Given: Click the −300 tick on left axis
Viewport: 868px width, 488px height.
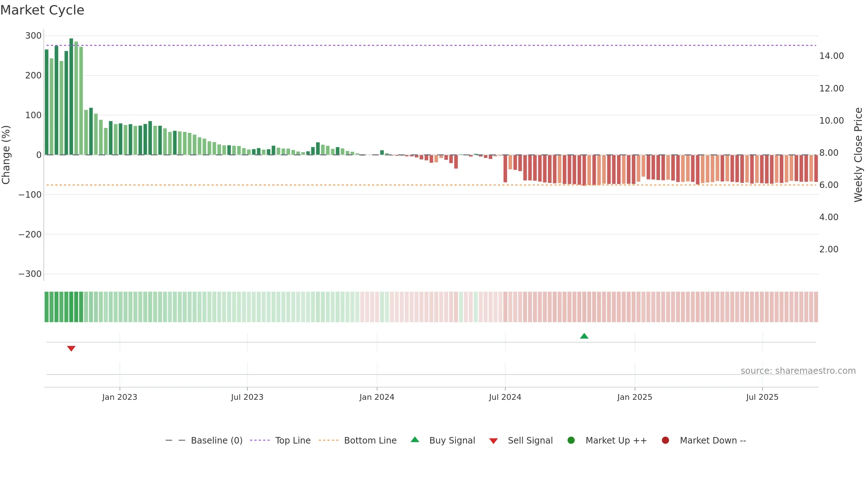Looking at the screenshot, I should [30, 274].
